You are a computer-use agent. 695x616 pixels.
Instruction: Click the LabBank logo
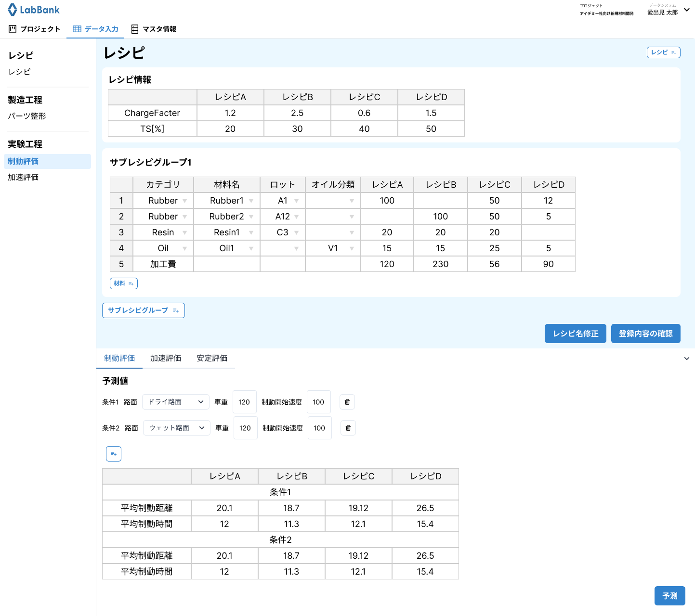(x=34, y=10)
